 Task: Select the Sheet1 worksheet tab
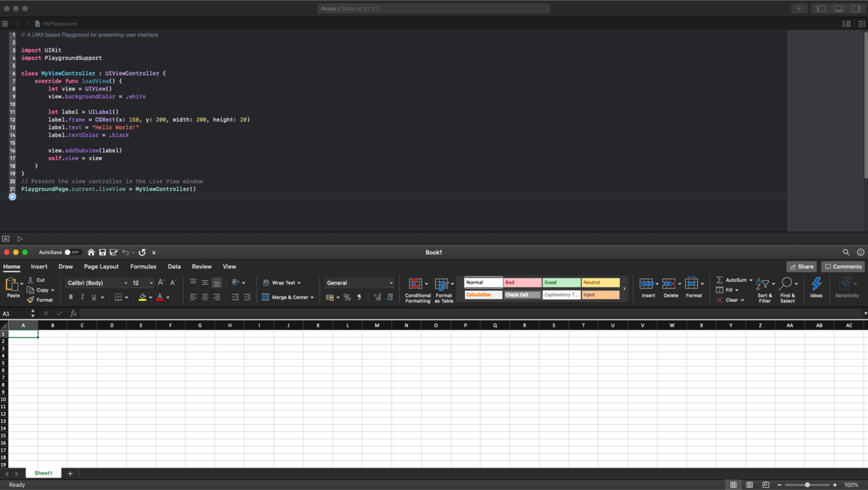pos(43,473)
